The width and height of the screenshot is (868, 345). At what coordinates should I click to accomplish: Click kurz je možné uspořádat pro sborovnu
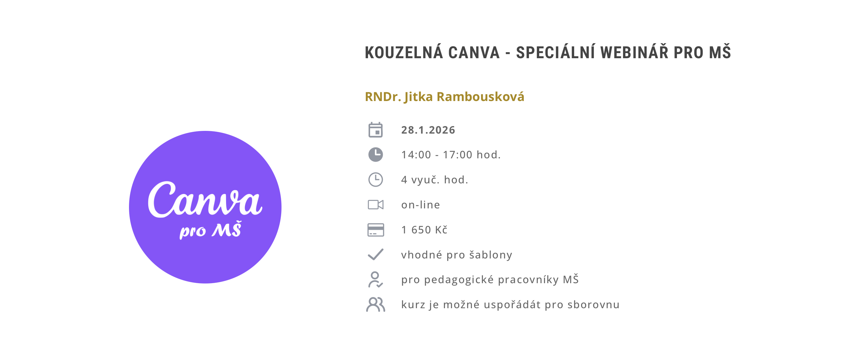510,305
